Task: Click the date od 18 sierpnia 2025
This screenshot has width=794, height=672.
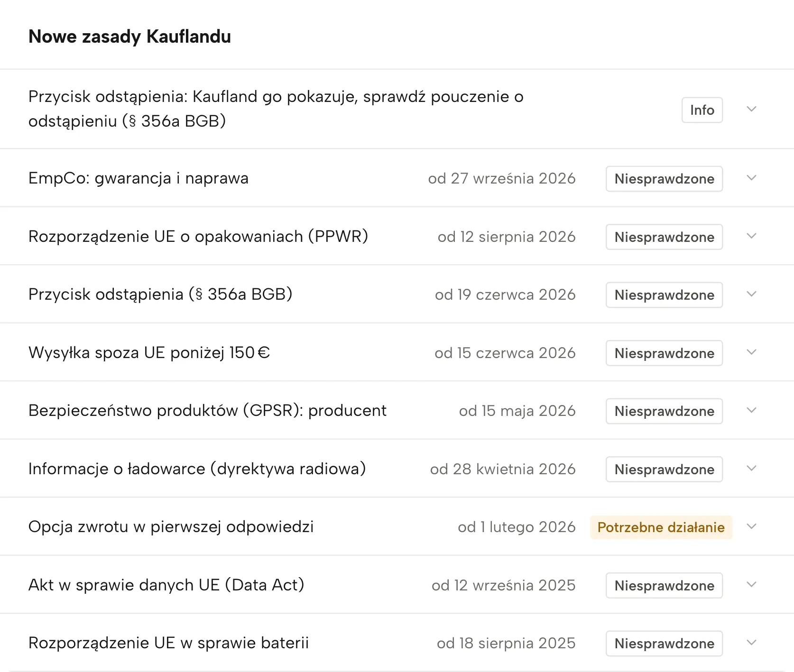Action: click(x=506, y=643)
